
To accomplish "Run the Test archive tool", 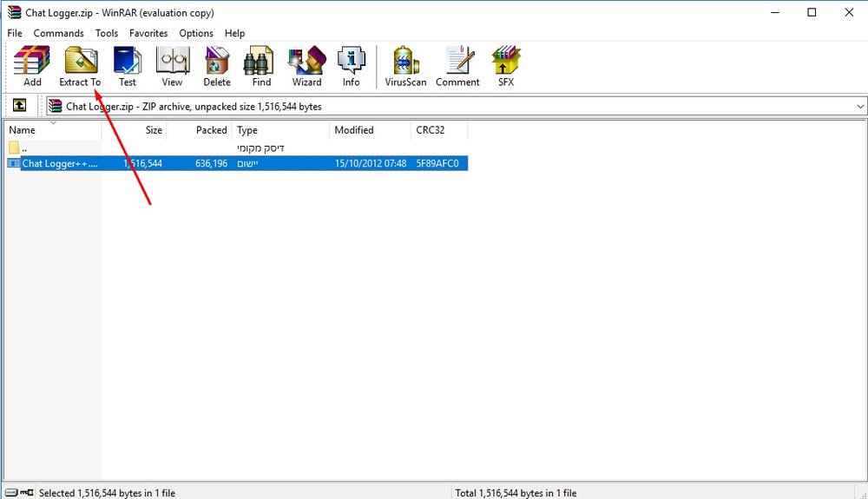I will [128, 66].
